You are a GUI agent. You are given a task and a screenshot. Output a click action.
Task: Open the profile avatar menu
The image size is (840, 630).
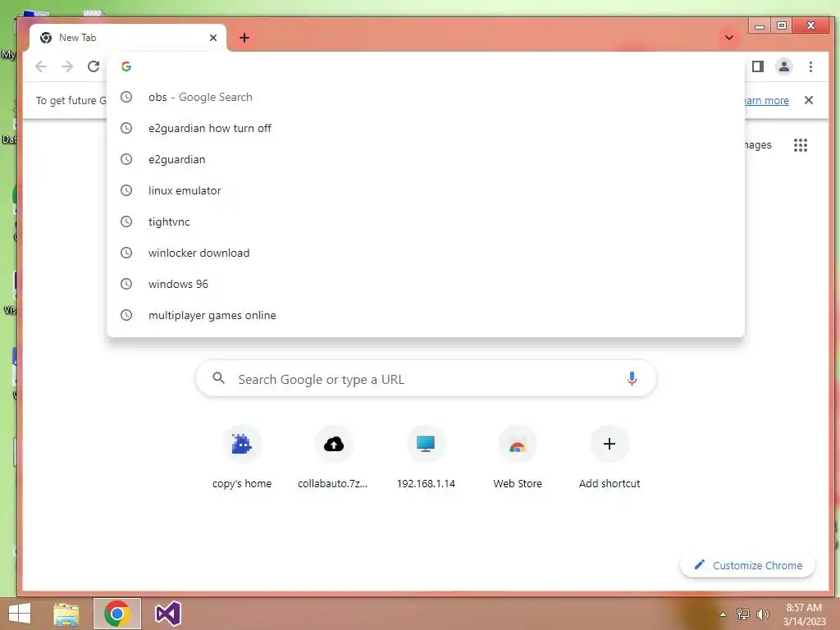783,66
